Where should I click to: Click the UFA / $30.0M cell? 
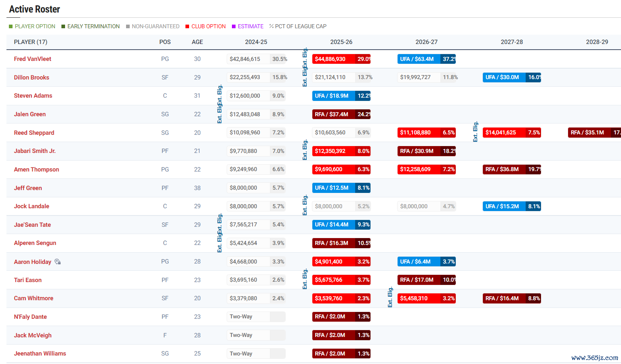point(512,77)
